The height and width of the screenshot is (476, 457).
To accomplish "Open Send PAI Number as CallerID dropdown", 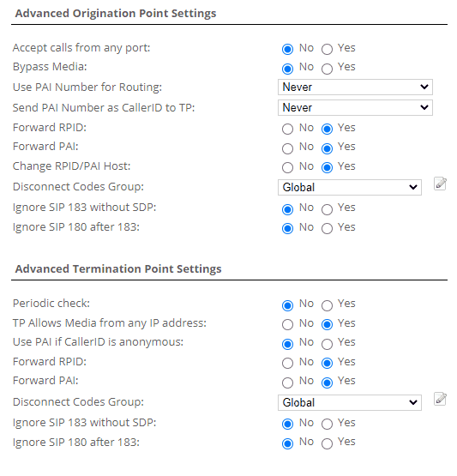I will pos(355,108).
